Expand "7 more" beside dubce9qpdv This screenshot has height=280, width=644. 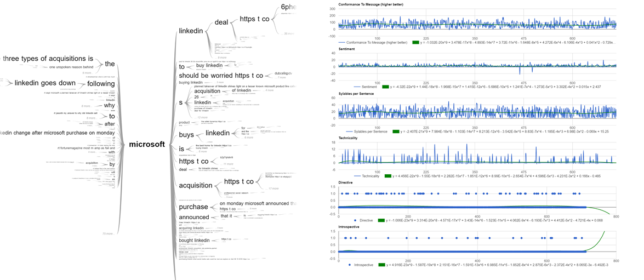tap(282, 77)
